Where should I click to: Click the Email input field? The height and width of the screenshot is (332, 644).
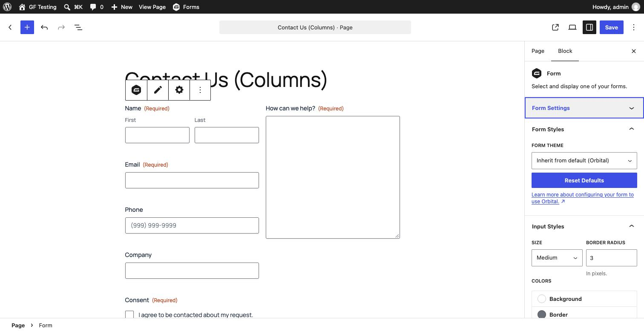point(192,180)
